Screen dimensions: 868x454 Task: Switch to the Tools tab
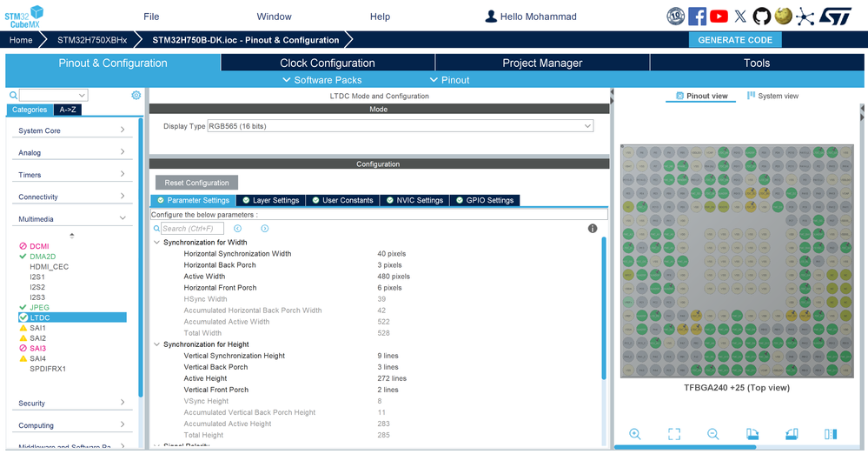tap(757, 63)
